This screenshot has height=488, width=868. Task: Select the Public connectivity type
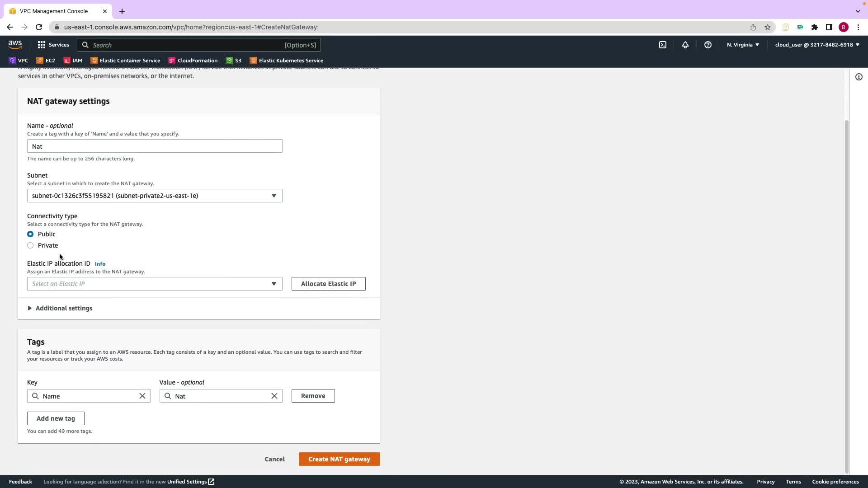[x=30, y=234]
